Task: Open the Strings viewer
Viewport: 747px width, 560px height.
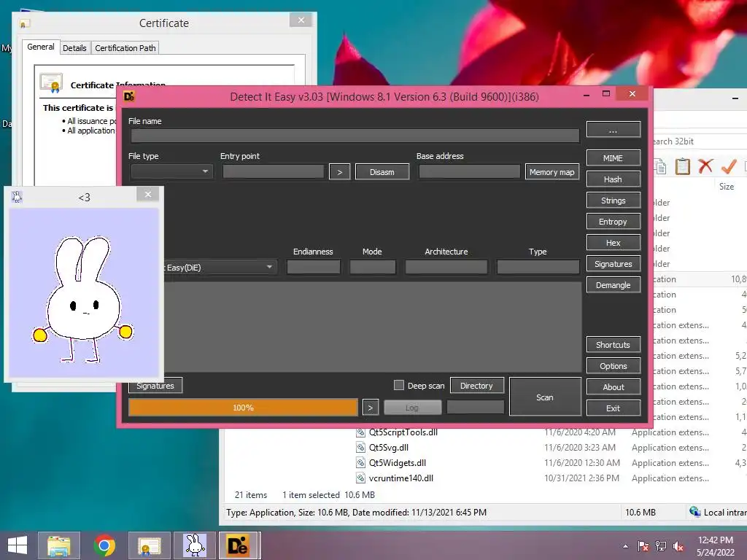Action: [x=613, y=201]
